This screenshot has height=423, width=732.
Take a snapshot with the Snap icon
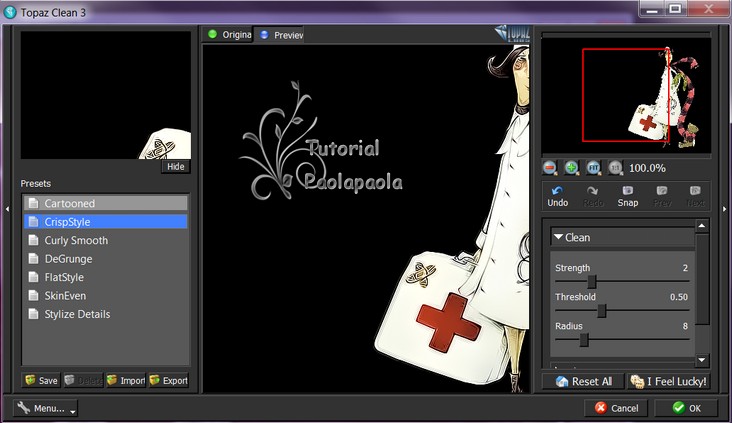[x=628, y=196]
